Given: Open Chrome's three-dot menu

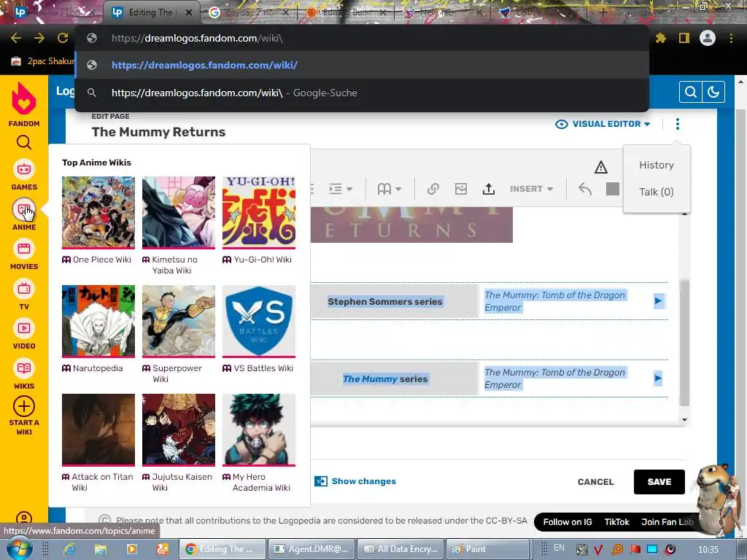Looking at the screenshot, I should 731,38.
